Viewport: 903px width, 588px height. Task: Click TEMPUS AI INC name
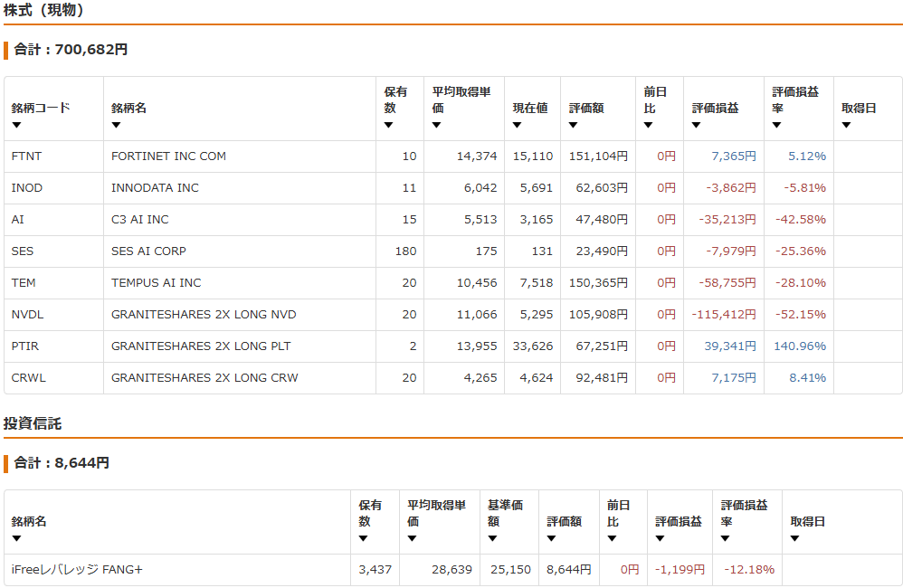point(156,283)
